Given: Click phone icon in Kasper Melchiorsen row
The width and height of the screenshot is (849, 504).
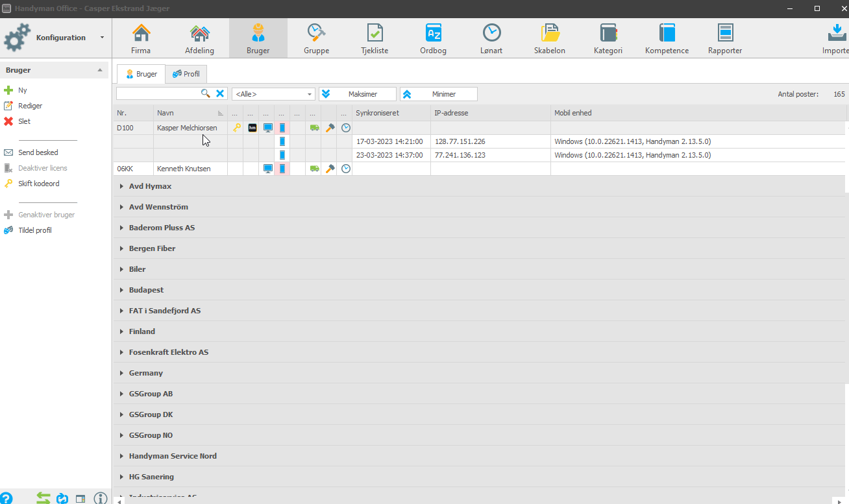Looking at the screenshot, I should tap(282, 128).
